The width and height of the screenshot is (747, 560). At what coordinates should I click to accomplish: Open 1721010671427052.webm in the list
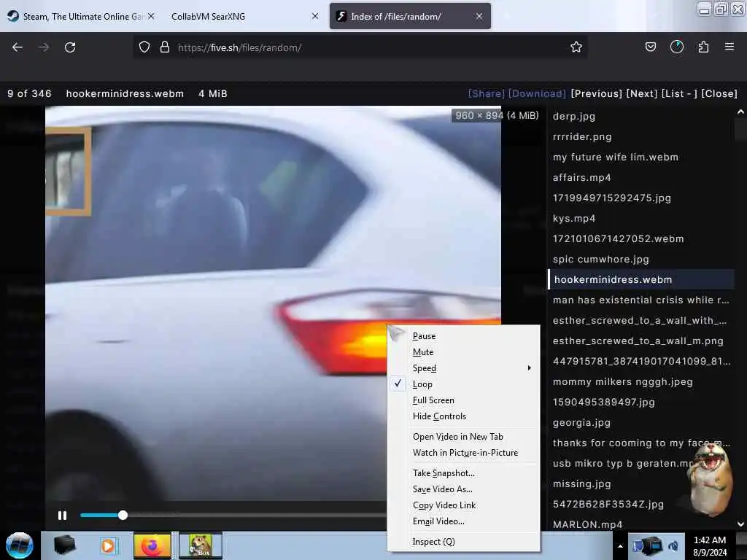[x=618, y=239]
